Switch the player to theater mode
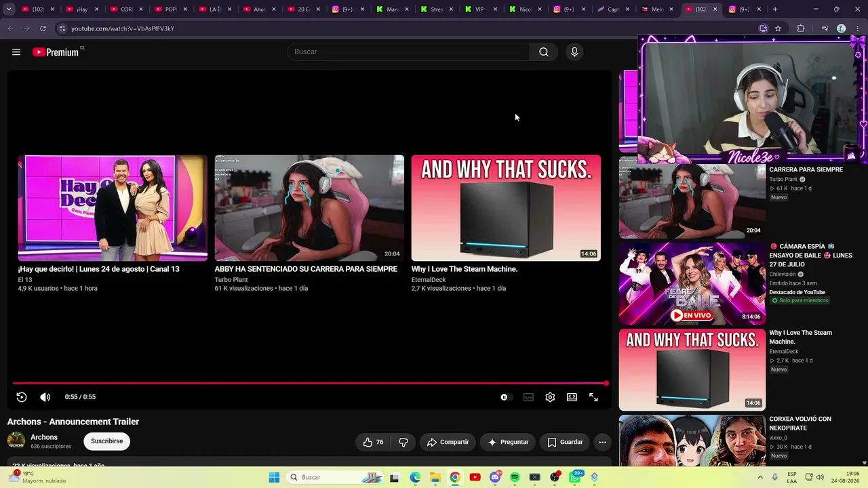The width and height of the screenshot is (868, 488). pos(572,397)
